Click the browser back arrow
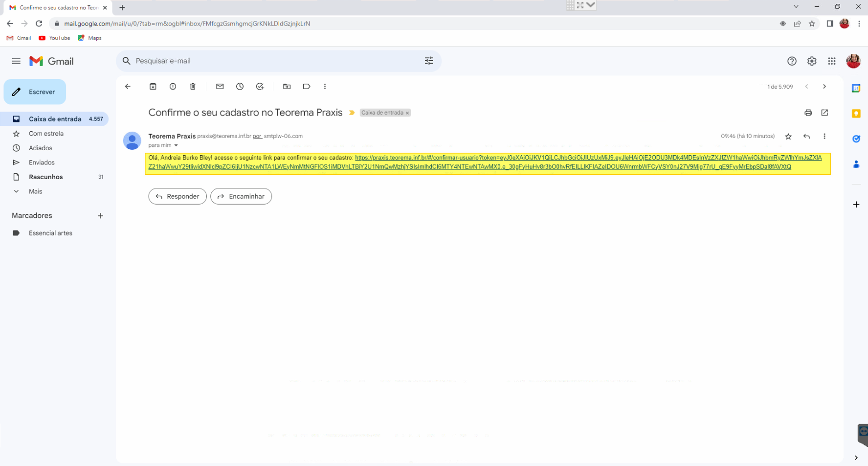 10,23
